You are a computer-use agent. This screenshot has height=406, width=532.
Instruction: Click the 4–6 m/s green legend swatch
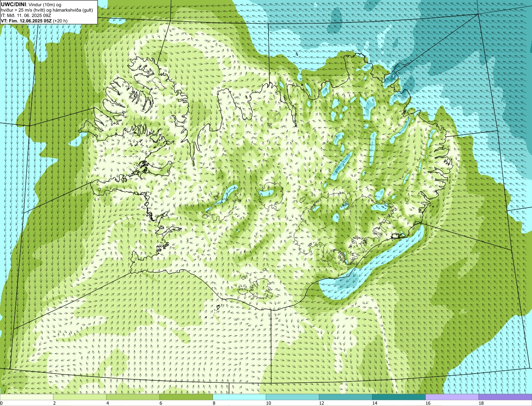tap(133, 397)
